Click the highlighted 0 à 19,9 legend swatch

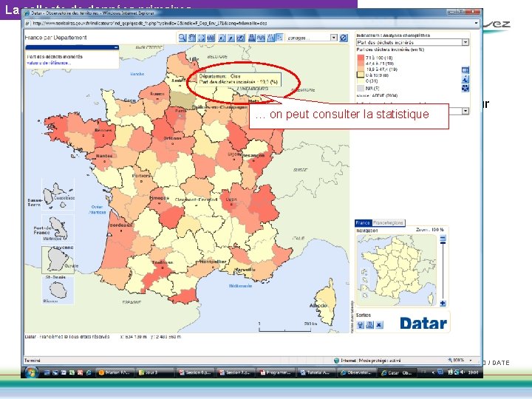point(361,75)
